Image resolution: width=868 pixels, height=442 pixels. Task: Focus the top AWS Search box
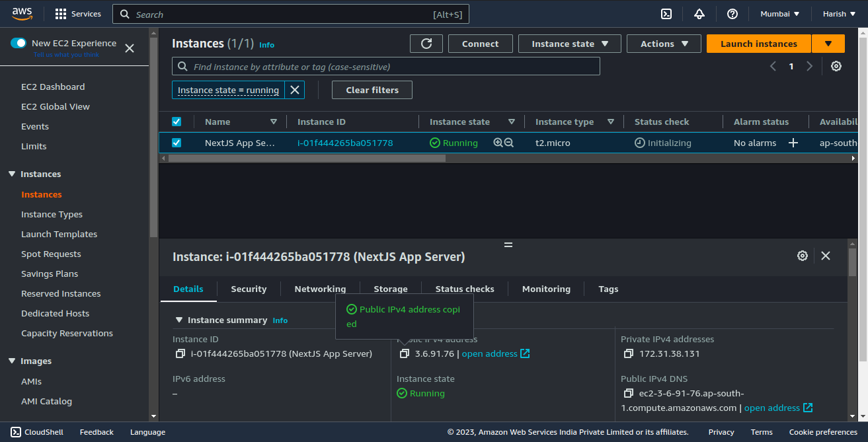(291, 14)
